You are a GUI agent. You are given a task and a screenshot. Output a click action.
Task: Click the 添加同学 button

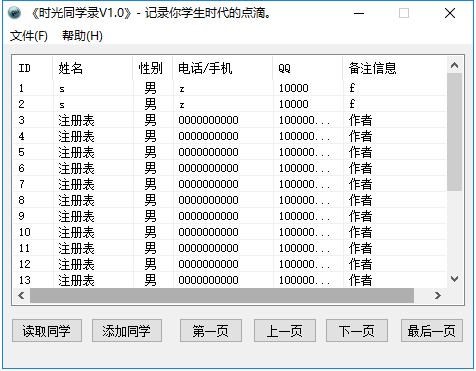[x=127, y=331]
